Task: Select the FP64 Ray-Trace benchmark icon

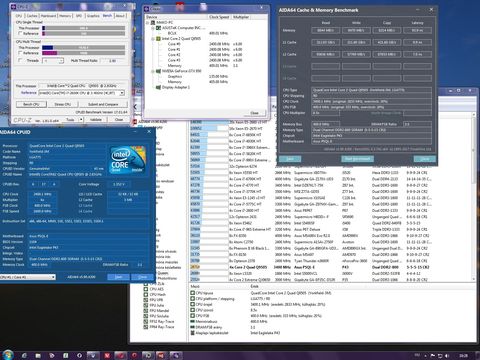Action: [x=146, y=327]
